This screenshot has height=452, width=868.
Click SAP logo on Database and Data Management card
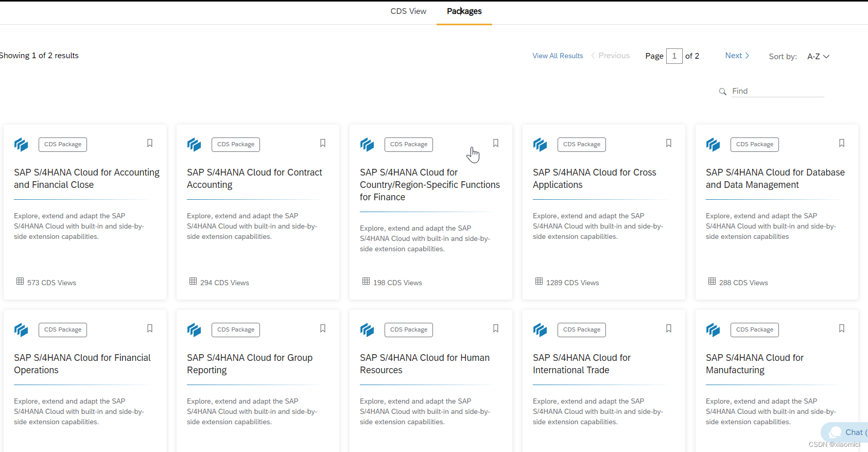713,145
